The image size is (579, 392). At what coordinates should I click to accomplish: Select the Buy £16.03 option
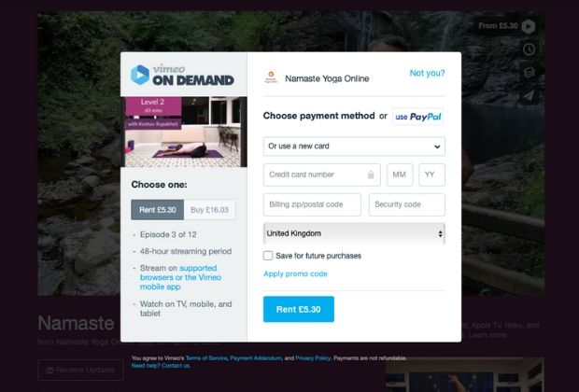tap(209, 210)
